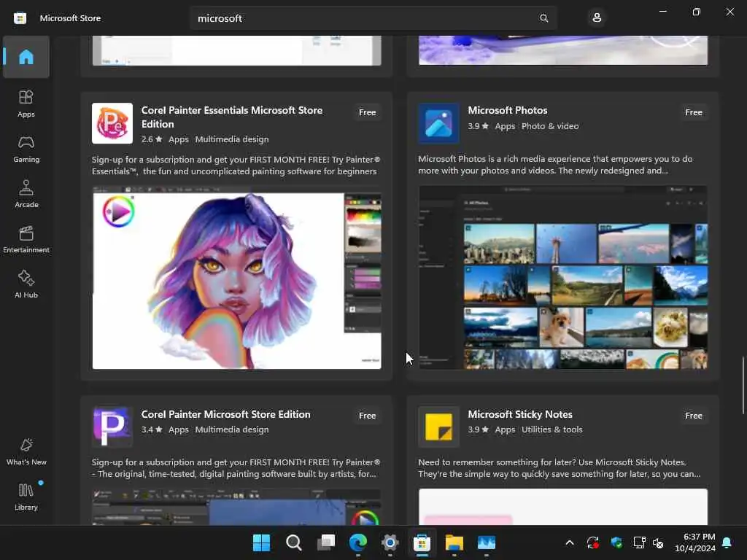Viewport: 747px width, 560px height.
Task: Launch Microsoft Edge from taskbar
Action: coord(358,542)
